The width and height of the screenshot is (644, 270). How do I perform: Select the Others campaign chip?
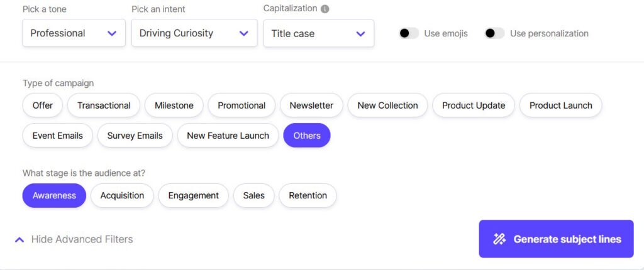pyautogui.click(x=307, y=136)
